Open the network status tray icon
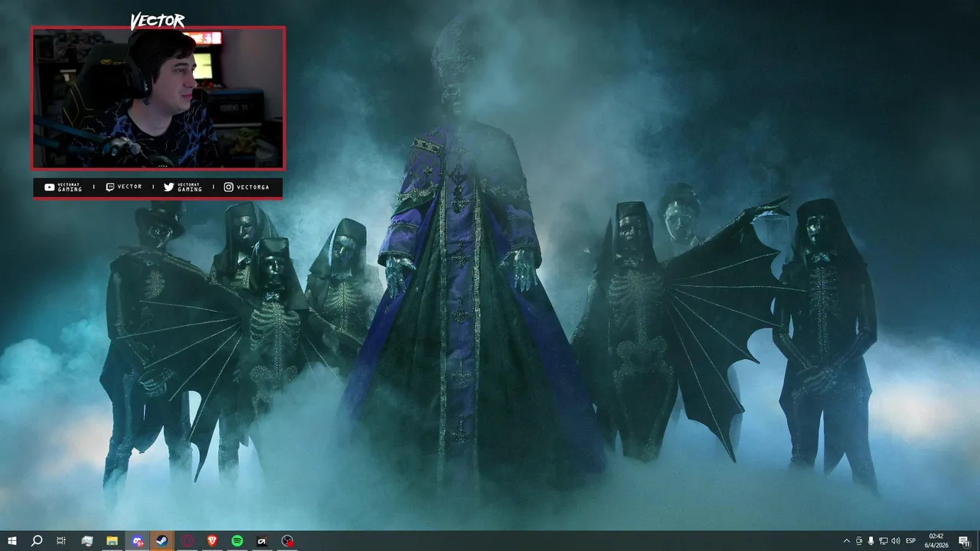The image size is (980, 551). 884,541
